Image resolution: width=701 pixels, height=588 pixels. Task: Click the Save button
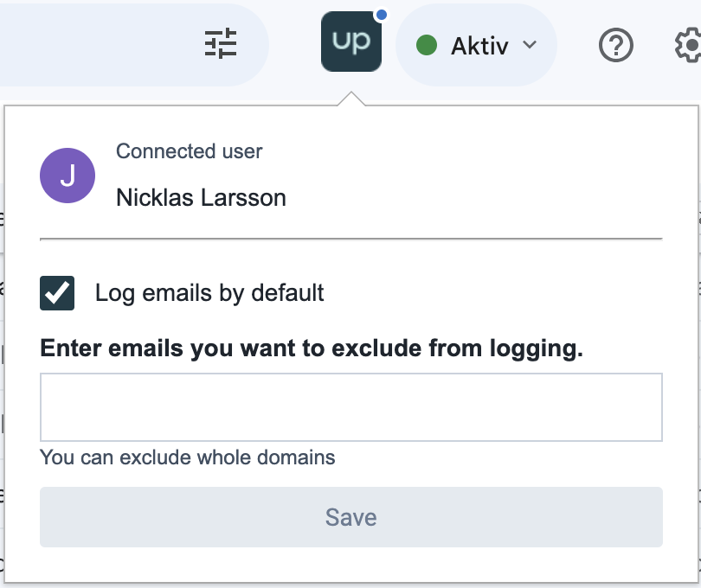[351, 517]
